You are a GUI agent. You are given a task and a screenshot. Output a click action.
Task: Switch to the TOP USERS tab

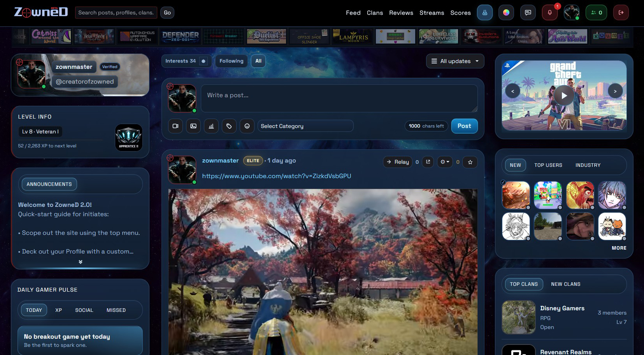[x=548, y=165]
